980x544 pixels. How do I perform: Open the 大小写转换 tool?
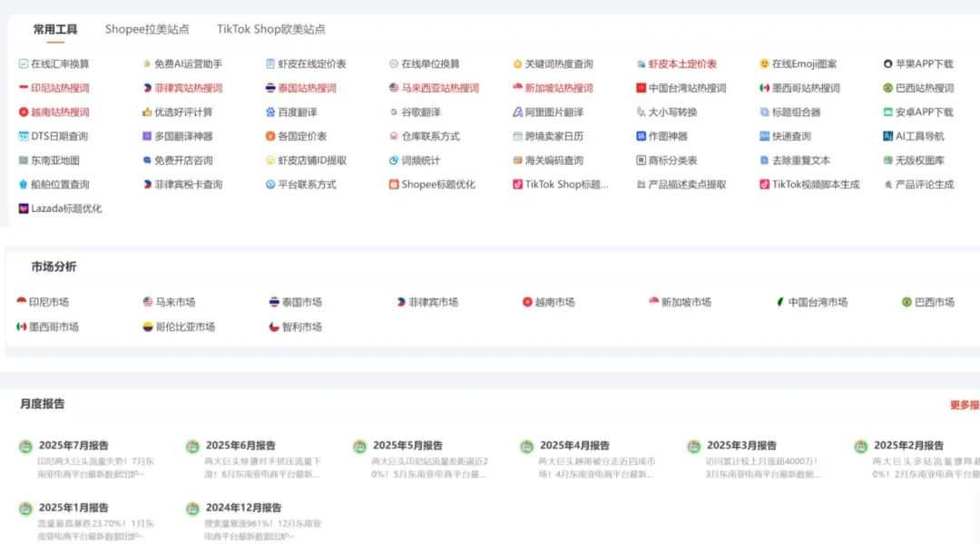click(x=672, y=112)
